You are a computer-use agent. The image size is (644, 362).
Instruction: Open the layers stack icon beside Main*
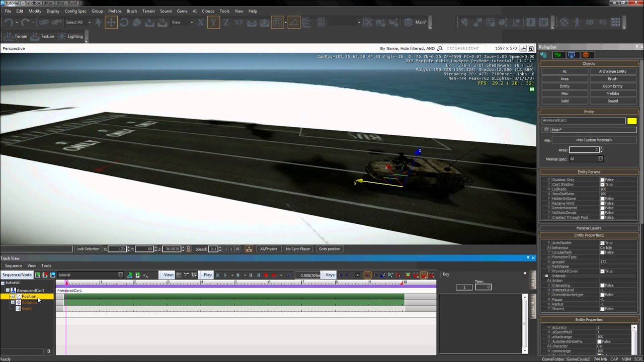(408, 22)
